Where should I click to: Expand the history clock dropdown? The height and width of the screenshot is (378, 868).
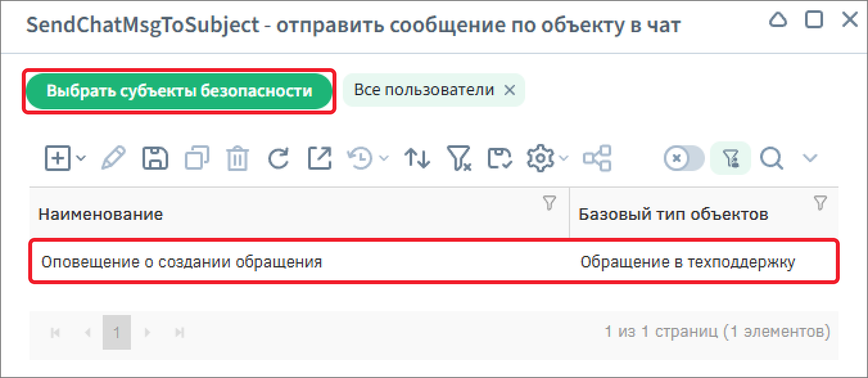click(383, 158)
